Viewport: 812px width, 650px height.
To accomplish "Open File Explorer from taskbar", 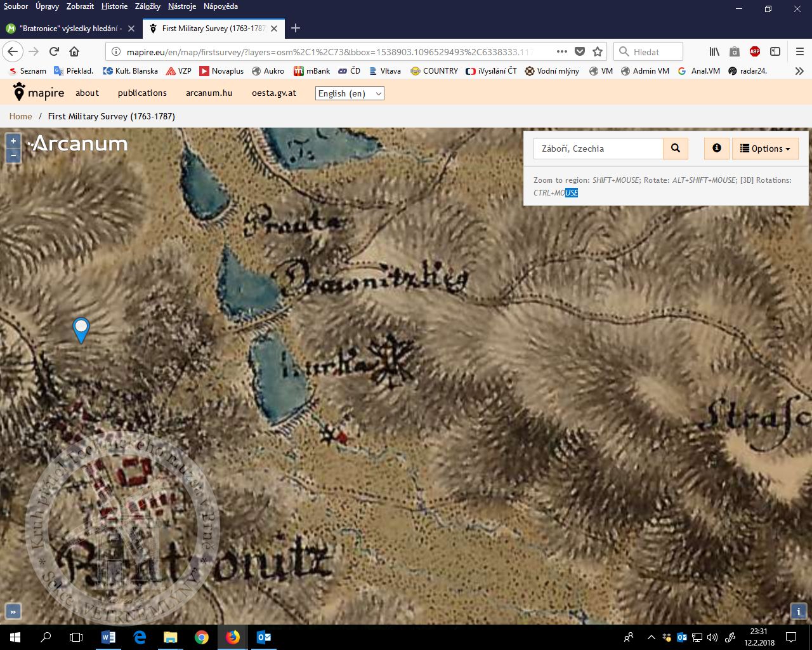I will point(170,637).
